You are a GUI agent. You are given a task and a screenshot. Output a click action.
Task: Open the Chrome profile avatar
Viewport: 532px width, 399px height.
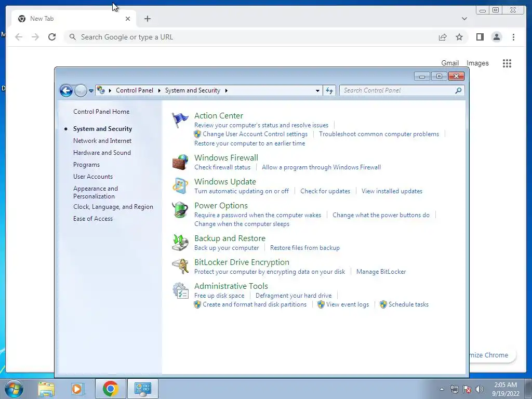coord(496,37)
